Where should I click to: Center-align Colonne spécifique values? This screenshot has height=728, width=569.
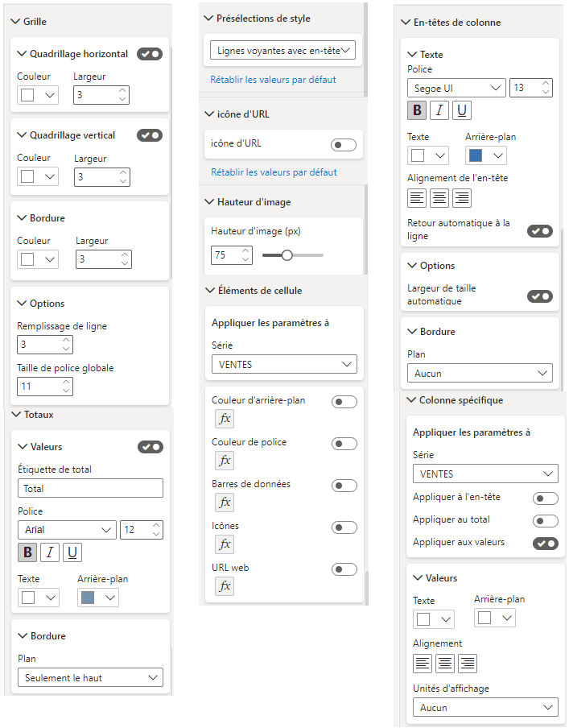click(444, 664)
